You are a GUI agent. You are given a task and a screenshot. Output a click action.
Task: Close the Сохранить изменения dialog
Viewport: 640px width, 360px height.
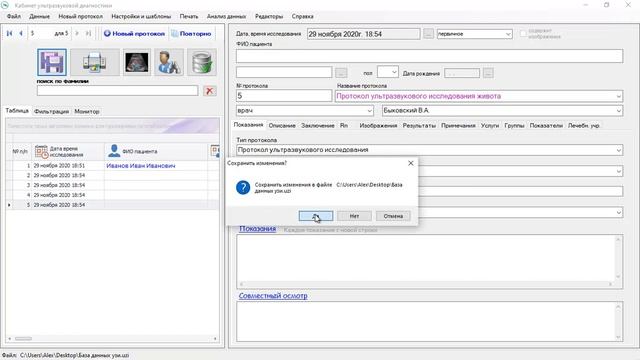click(411, 163)
